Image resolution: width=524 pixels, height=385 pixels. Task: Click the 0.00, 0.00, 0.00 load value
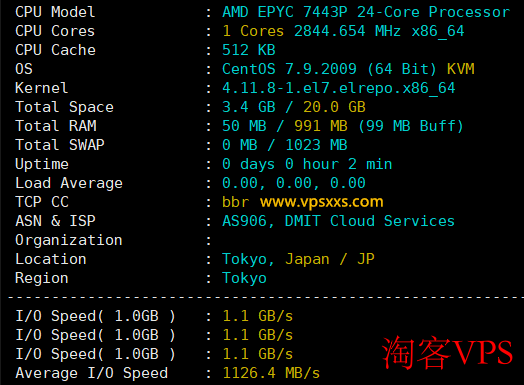tap(294, 183)
